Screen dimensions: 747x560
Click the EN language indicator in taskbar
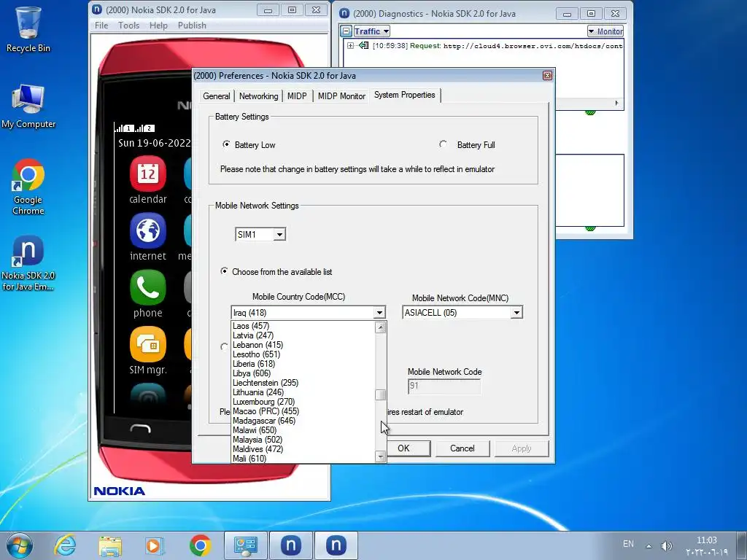pos(628,544)
